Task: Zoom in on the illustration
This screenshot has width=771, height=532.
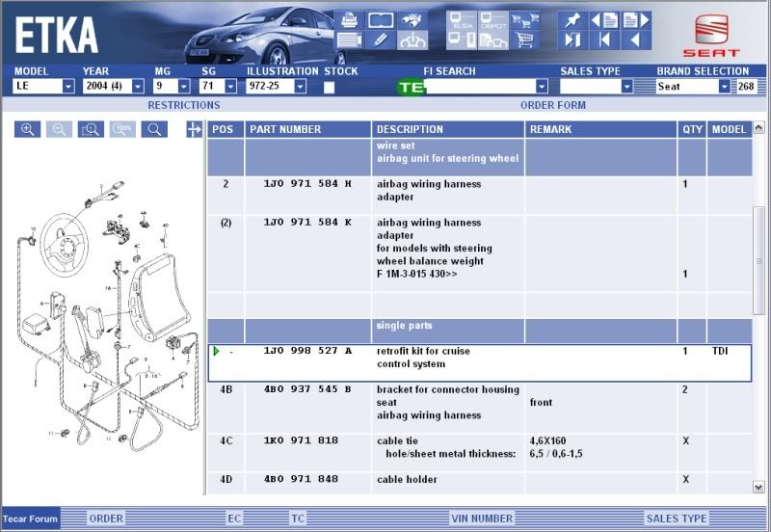Action: [x=28, y=129]
